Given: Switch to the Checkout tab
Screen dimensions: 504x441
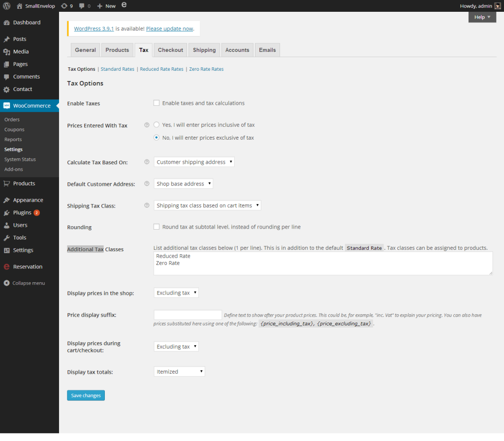Looking at the screenshot, I should click(170, 50).
